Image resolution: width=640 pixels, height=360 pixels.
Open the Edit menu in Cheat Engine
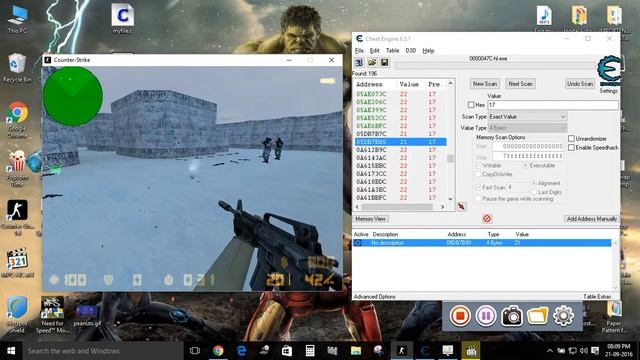click(374, 51)
